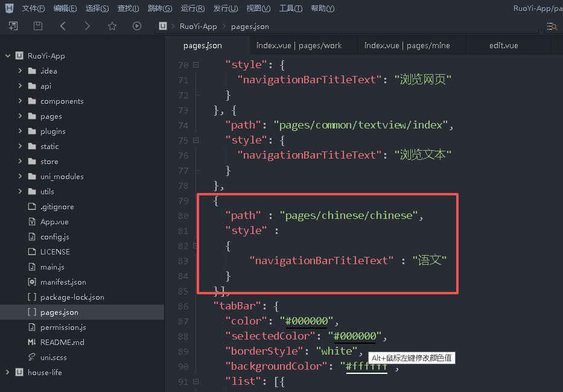Viewport: 563px width, 392px height.
Task: Expand the components folder
Action: 21,101
